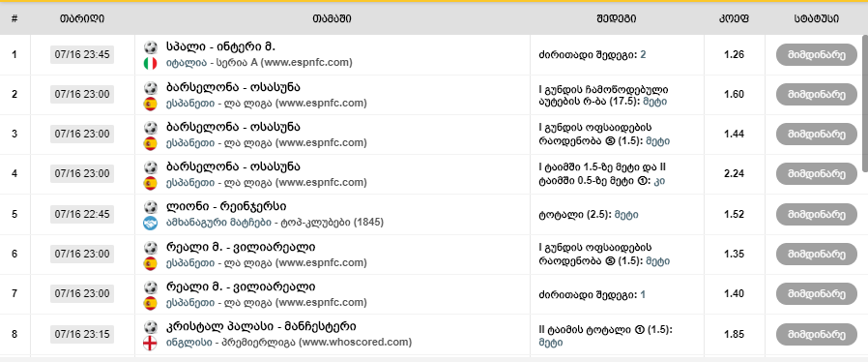
Task: Open the ესპანეთი link in row 2
Action: point(189,104)
